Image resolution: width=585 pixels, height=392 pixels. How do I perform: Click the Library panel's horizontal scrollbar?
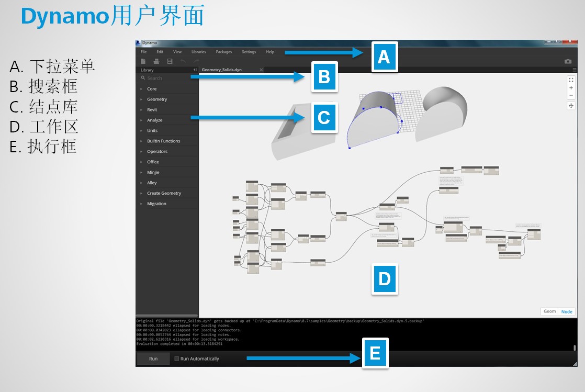pyautogui.click(x=167, y=316)
